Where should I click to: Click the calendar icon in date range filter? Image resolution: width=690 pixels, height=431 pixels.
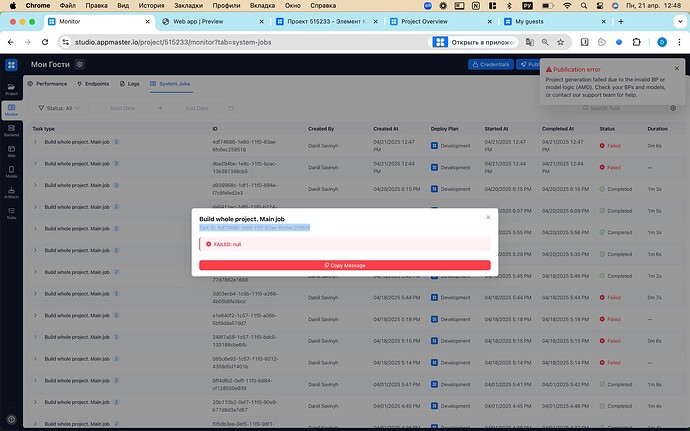coord(231,108)
